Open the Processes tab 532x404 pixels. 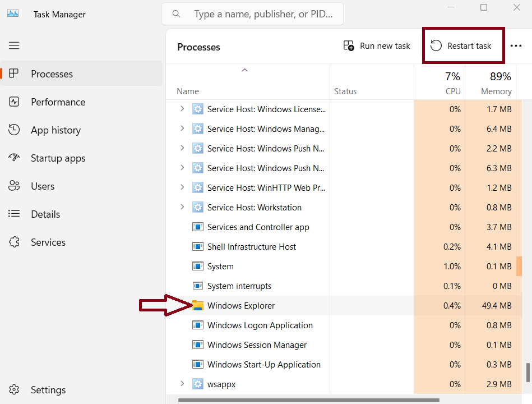coord(52,74)
